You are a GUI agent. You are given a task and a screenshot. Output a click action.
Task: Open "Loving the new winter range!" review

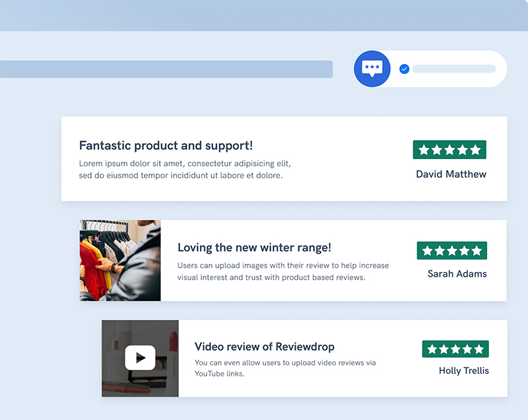(254, 248)
